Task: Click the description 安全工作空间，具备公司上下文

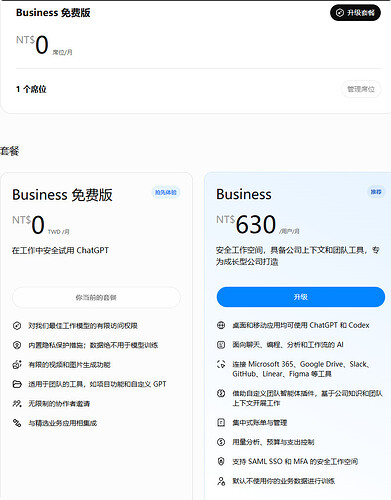Action: click(x=297, y=256)
